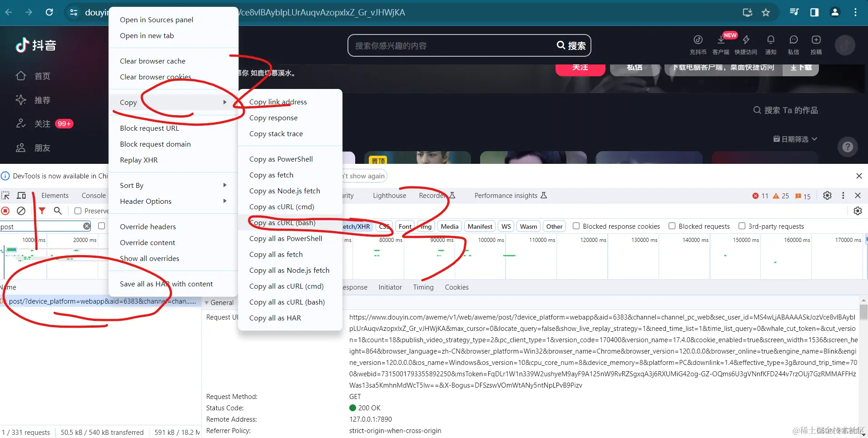Select Replay XHR menu item

(173, 160)
